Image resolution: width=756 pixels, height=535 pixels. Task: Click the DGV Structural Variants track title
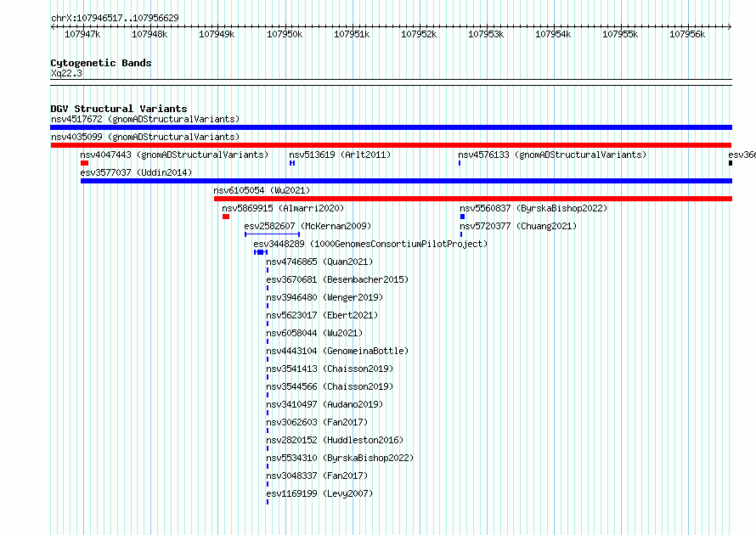coord(119,109)
